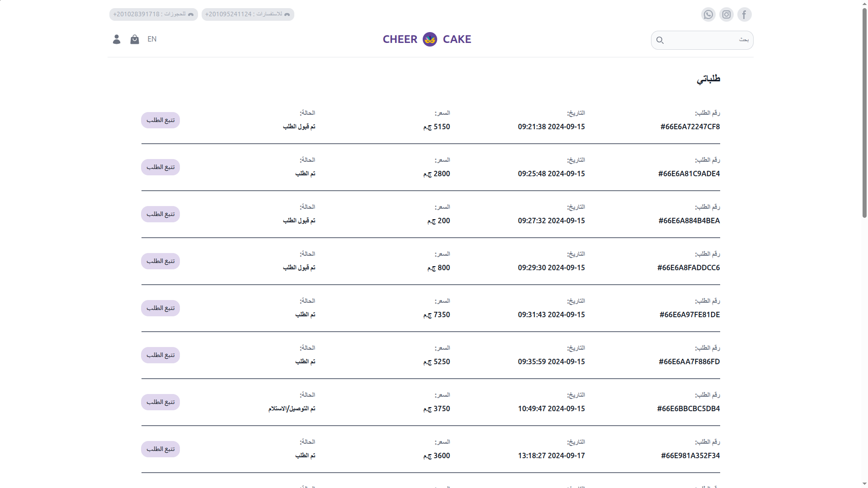The height and width of the screenshot is (488, 868).
Task: Track order #66E6A97FE81DE
Action: pos(160,308)
